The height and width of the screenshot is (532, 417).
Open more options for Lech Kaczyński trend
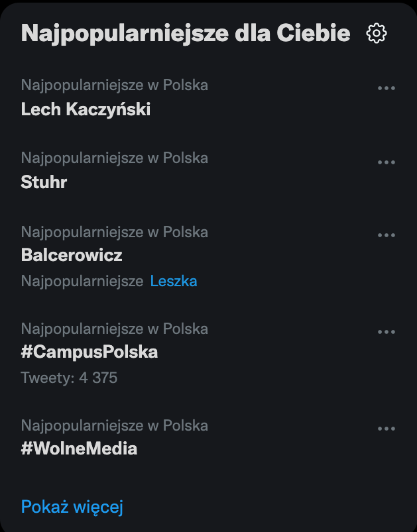click(386, 88)
